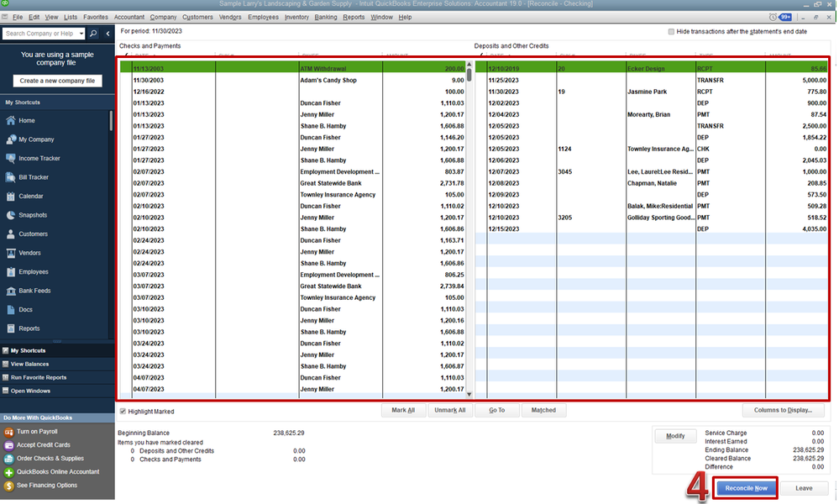The width and height of the screenshot is (839, 504).
Task: Open Snapshots shortcut icon
Action: [11, 215]
